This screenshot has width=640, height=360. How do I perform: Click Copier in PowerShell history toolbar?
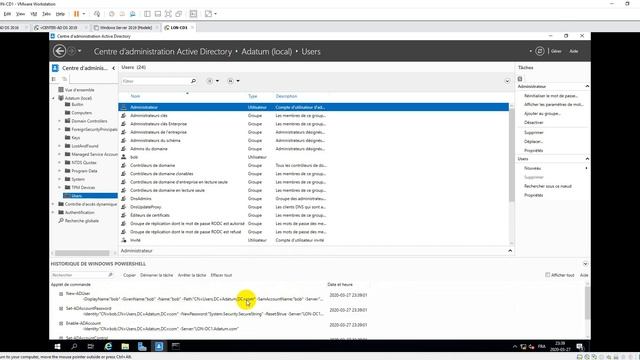point(129,275)
